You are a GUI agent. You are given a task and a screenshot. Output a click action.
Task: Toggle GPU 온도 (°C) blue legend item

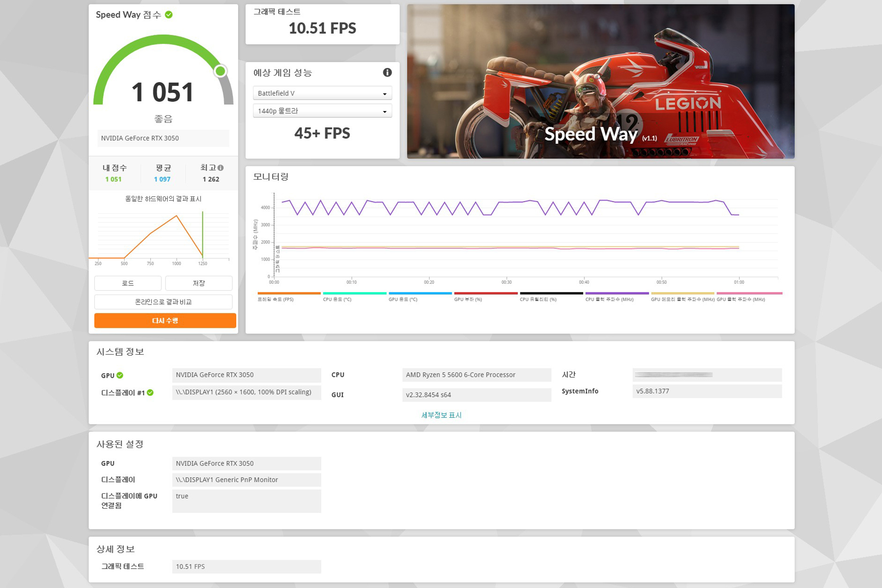pos(403,299)
